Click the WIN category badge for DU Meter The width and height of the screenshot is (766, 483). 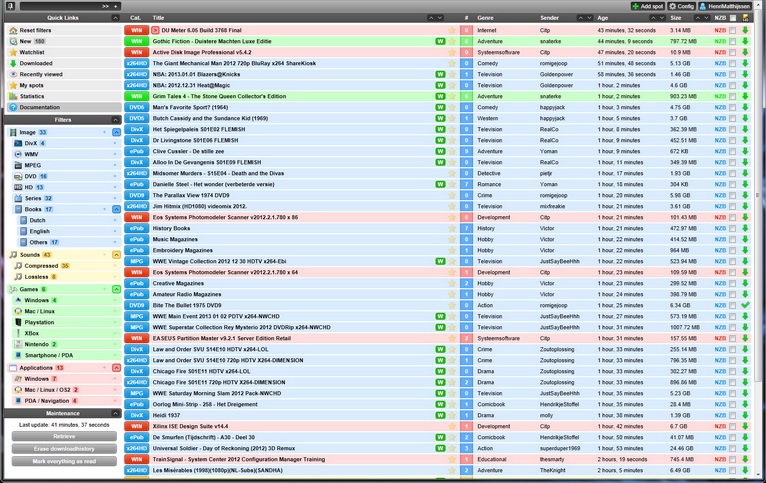[x=136, y=30]
